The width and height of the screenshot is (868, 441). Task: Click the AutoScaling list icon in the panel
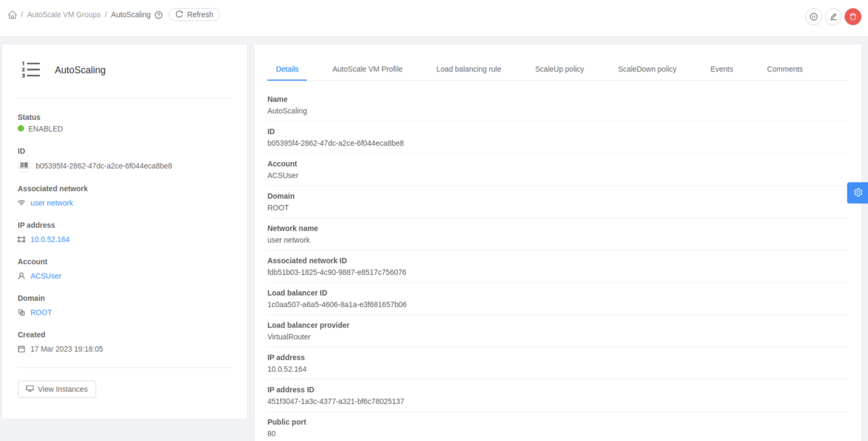tap(30, 69)
